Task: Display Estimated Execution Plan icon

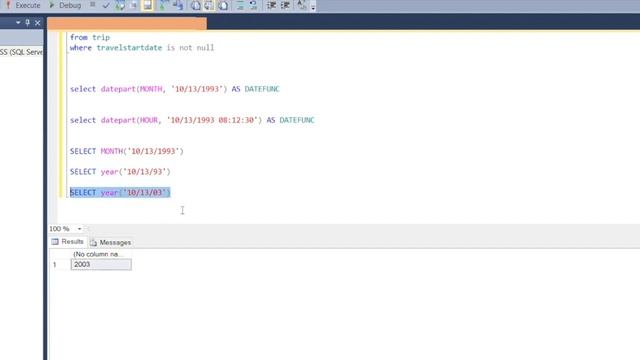Action: (120, 5)
